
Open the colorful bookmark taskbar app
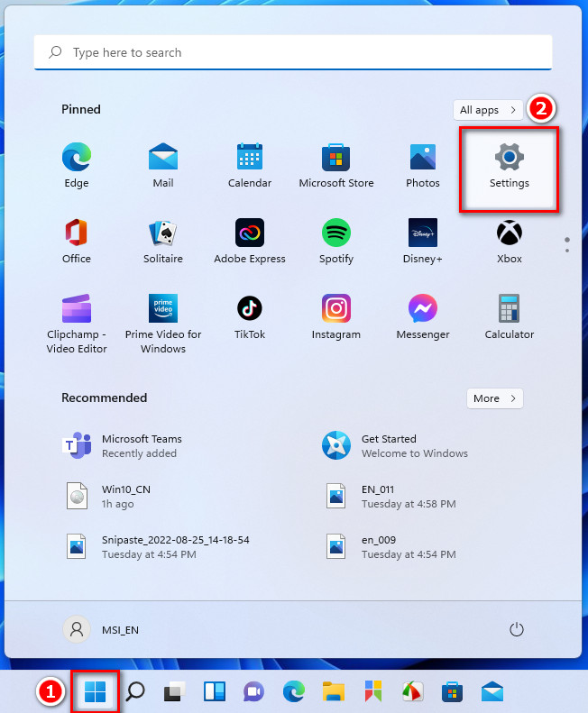(372, 691)
